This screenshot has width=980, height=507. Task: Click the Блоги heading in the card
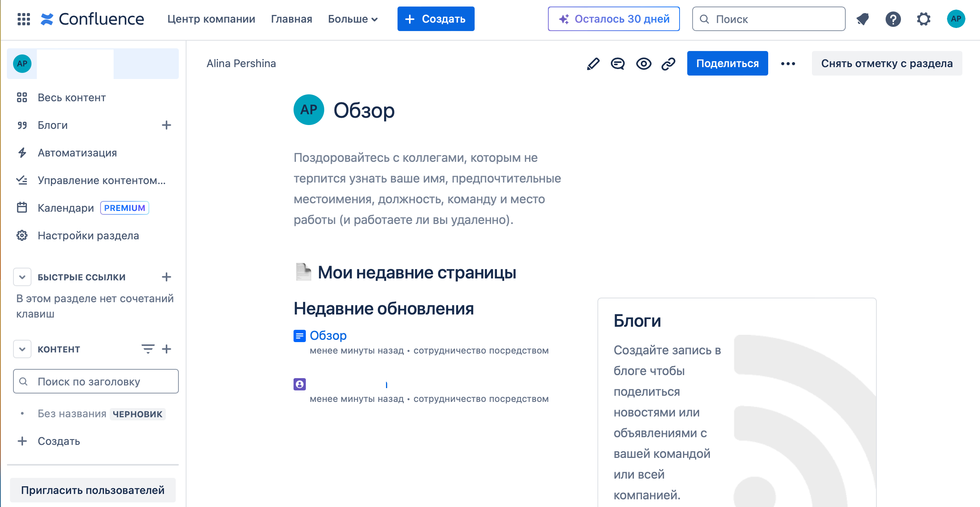[637, 321]
